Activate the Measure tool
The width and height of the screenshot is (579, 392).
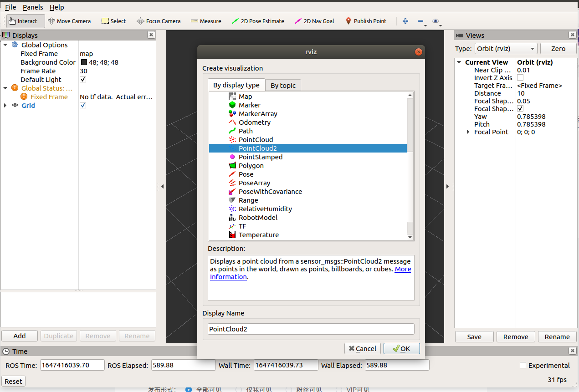pos(206,21)
